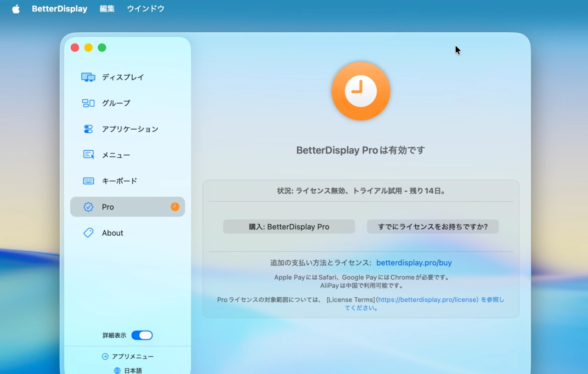The width and height of the screenshot is (588, 374).
Task: Click the globe icon beside 日本語
Action: click(117, 370)
